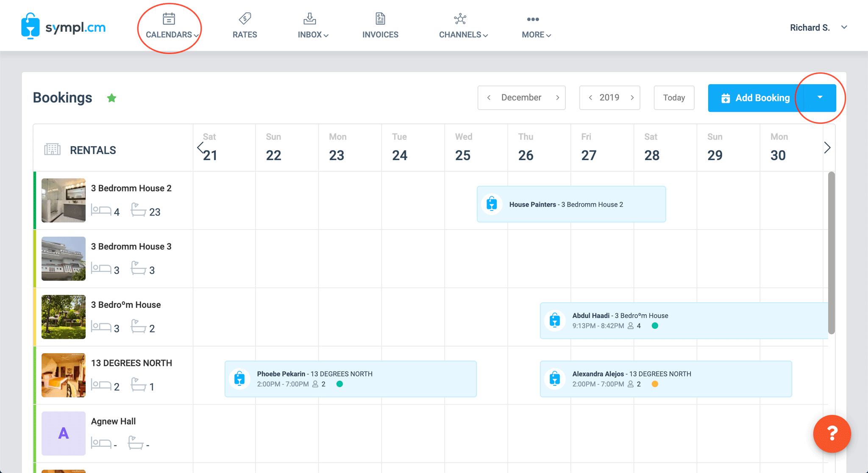The image size is (868, 473).
Task: Go to next month after December
Action: pyautogui.click(x=557, y=98)
